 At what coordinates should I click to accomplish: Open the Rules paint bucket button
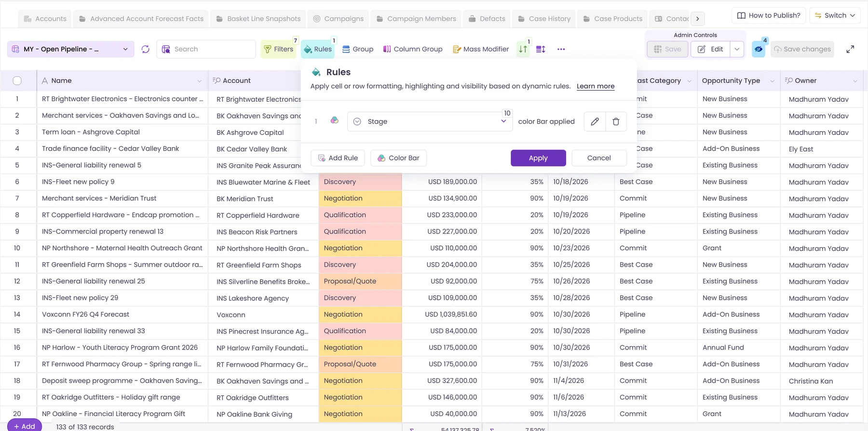[x=318, y=49]
